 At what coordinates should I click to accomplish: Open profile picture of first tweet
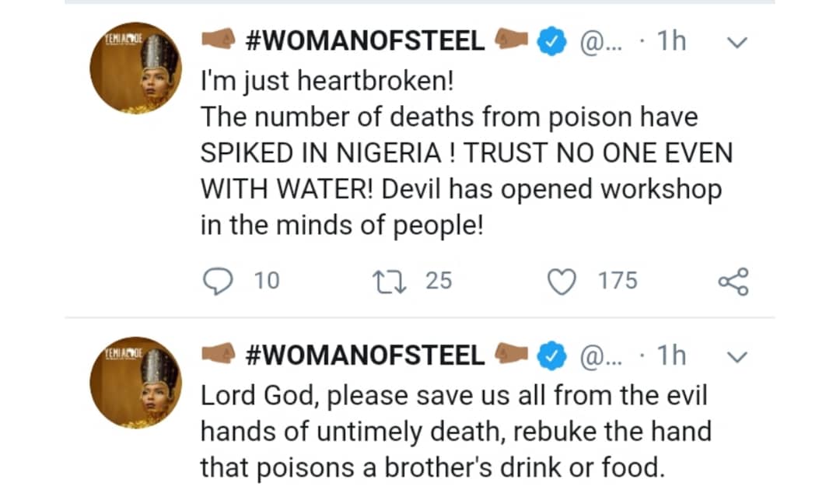coord(135,68)
